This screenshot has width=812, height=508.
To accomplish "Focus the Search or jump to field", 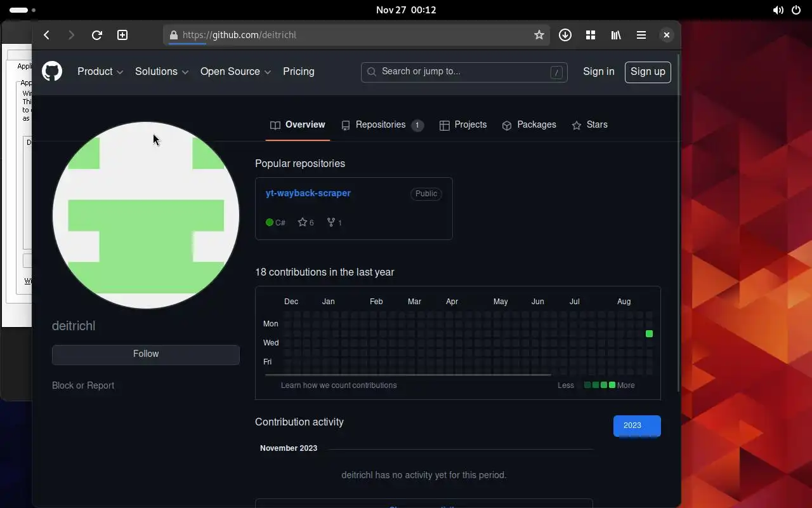I will 464,72.
